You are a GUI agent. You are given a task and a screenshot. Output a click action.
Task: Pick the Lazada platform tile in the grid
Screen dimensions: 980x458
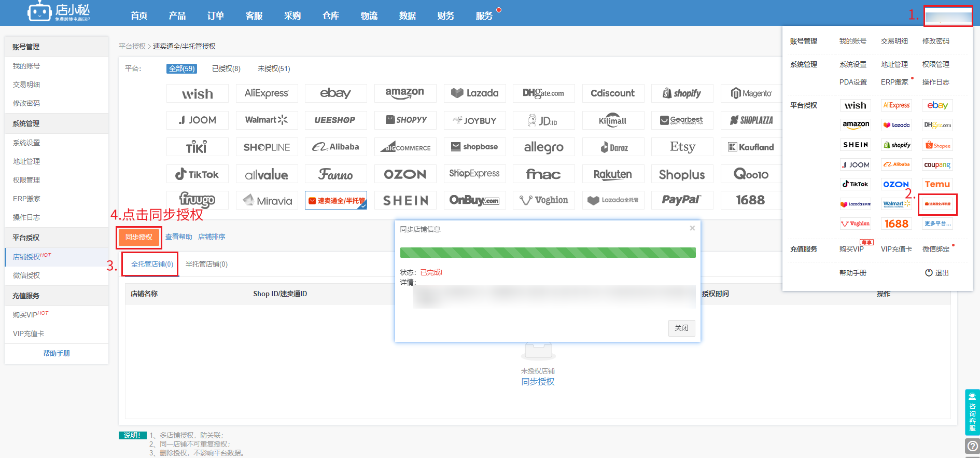(x=474, y=93)
